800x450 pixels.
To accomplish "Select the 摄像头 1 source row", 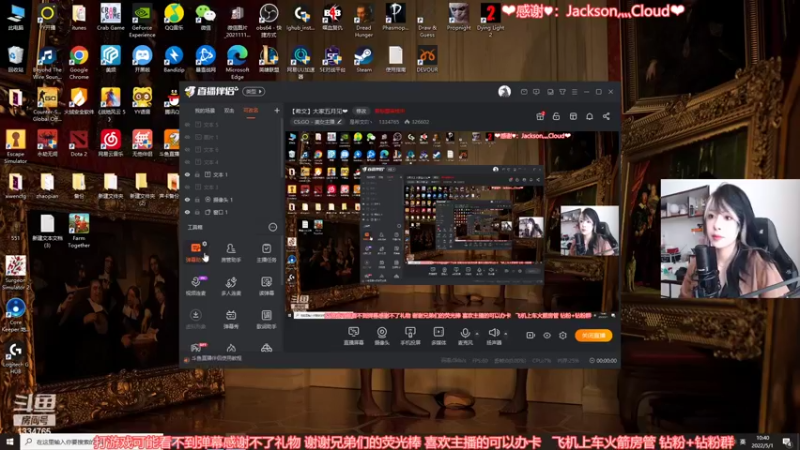I will (x=232, y=199).
